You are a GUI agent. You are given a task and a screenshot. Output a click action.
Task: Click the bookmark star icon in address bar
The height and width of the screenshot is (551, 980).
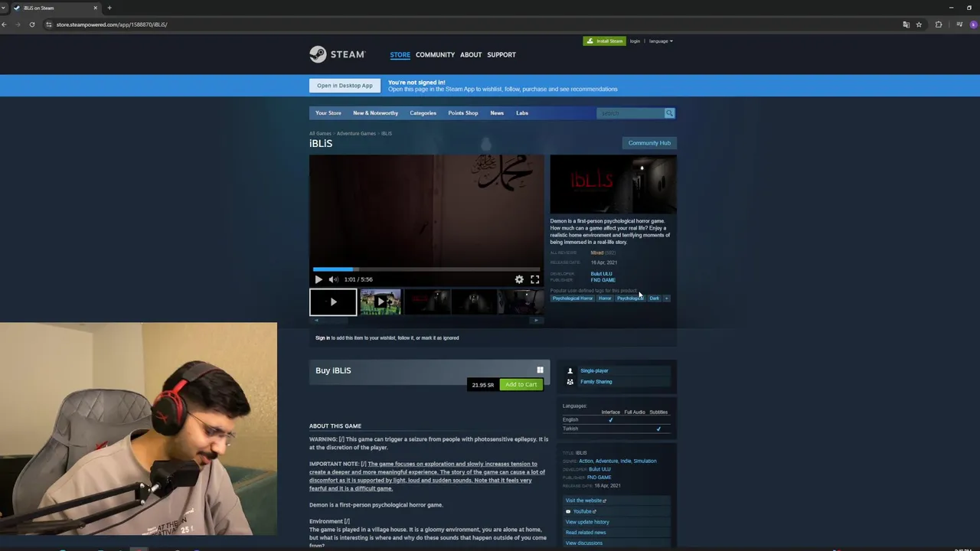[919, 24]
